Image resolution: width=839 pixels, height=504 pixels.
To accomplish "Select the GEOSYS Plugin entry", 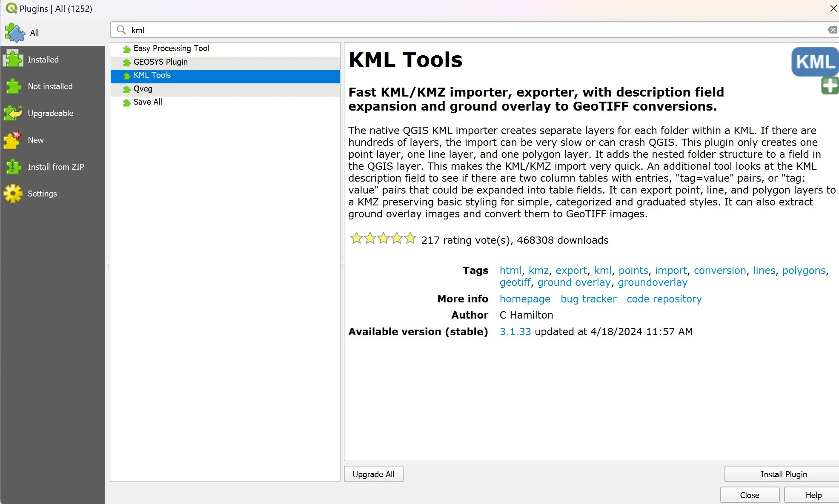I will pos(160,62).
